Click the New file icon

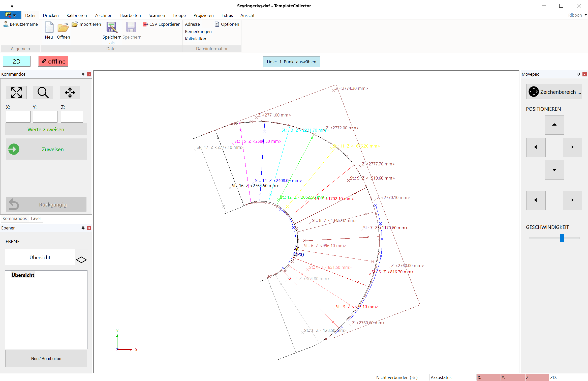49,27
